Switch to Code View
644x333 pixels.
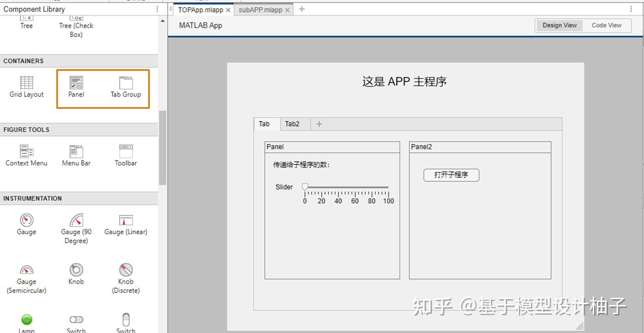(606, 25)
